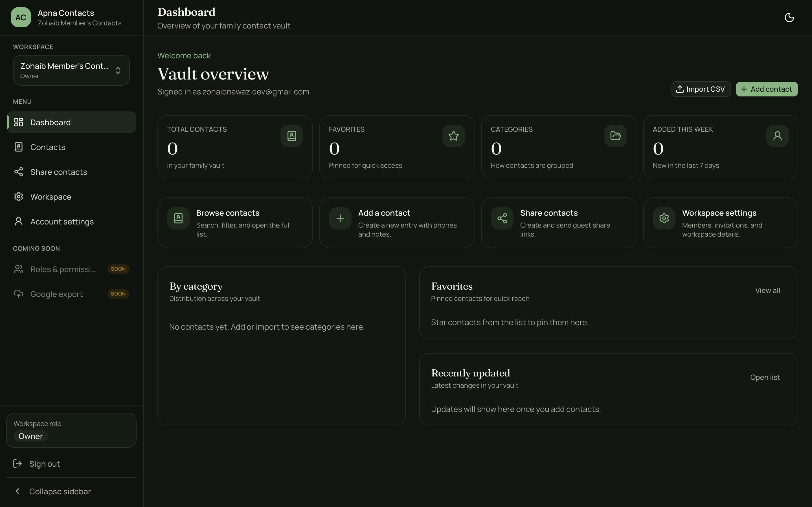Click View all in Favorites
812x507 pixels.
coord(767,290)
